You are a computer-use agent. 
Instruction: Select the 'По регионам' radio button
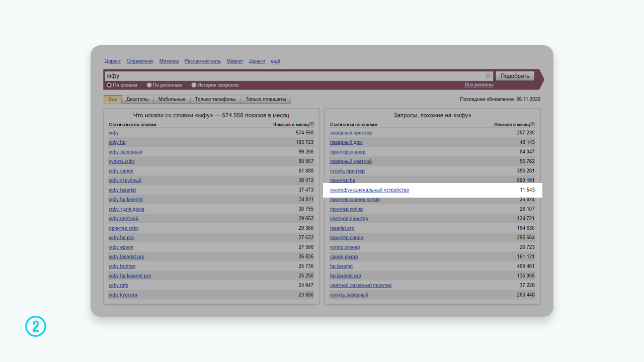(149, 85)
